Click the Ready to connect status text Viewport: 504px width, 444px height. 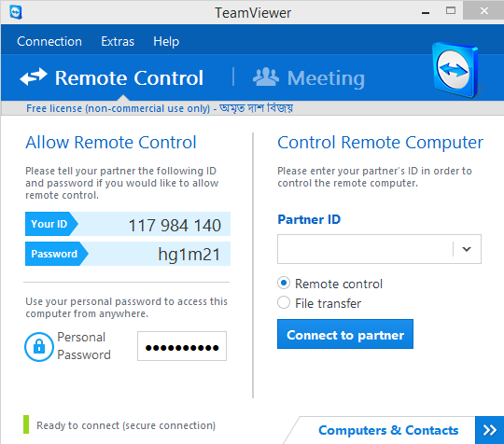(x=126, y=425)
